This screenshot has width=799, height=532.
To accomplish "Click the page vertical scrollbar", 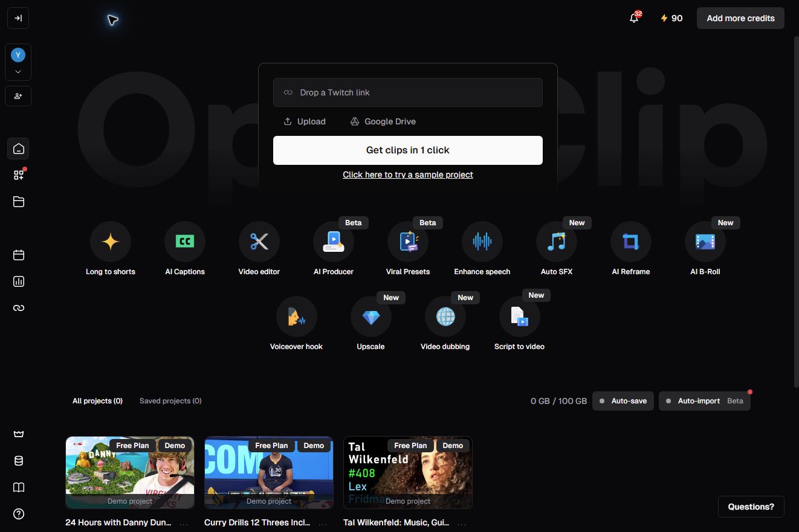I will coord(796,211).
